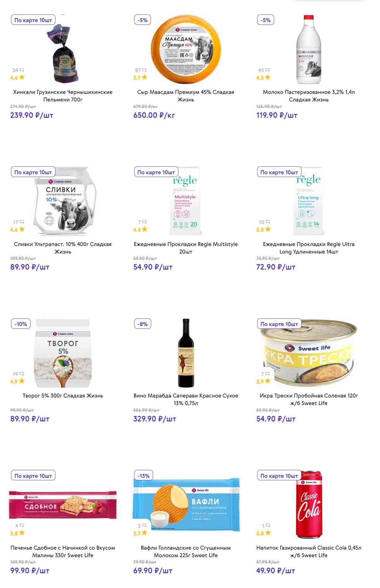Open Вино Марабда Саперави product title
Screen dimensions: 380x588
tap(186, 399)
